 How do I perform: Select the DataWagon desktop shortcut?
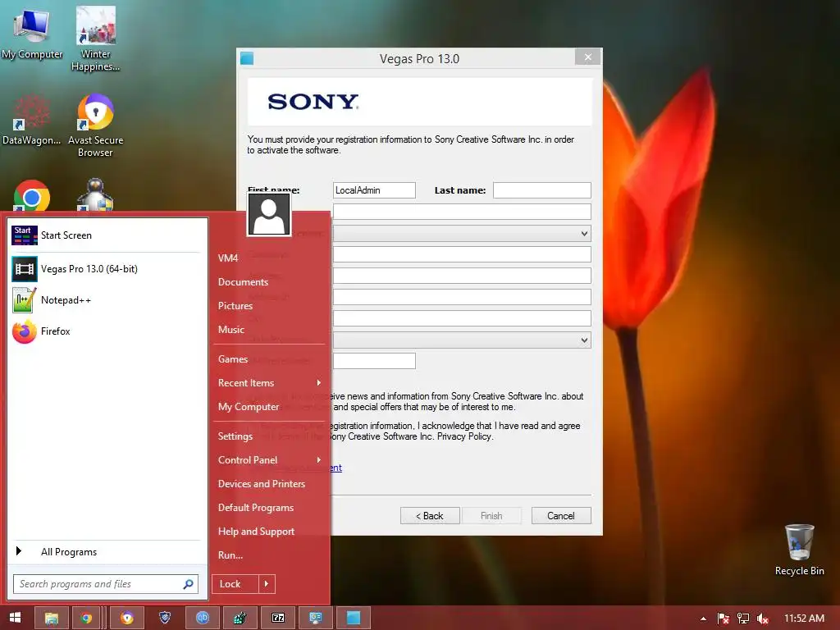tap(32, 120)
